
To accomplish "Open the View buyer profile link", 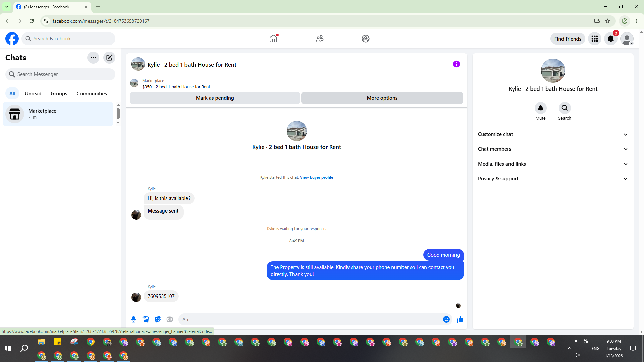I will point(316,177).
